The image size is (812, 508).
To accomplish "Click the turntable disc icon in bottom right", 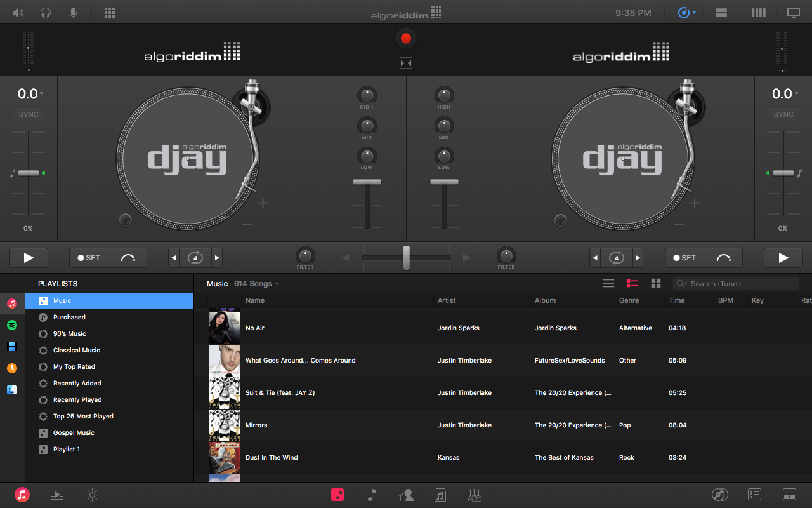I will click(719, 495).
